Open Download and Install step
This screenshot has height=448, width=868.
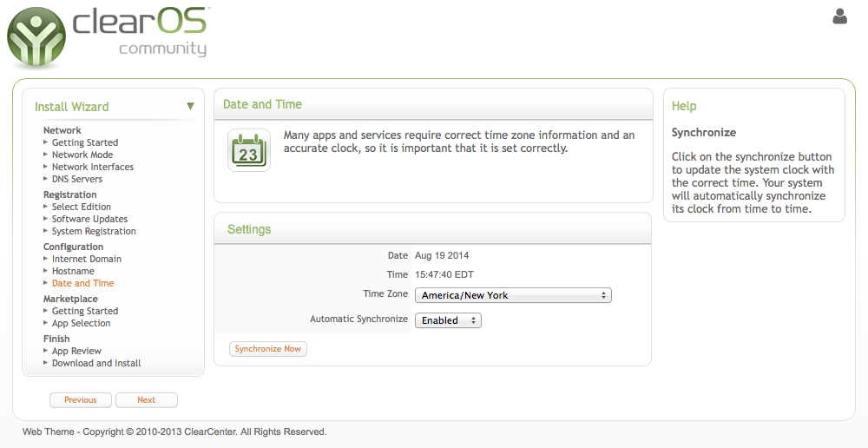click(96, 363)
